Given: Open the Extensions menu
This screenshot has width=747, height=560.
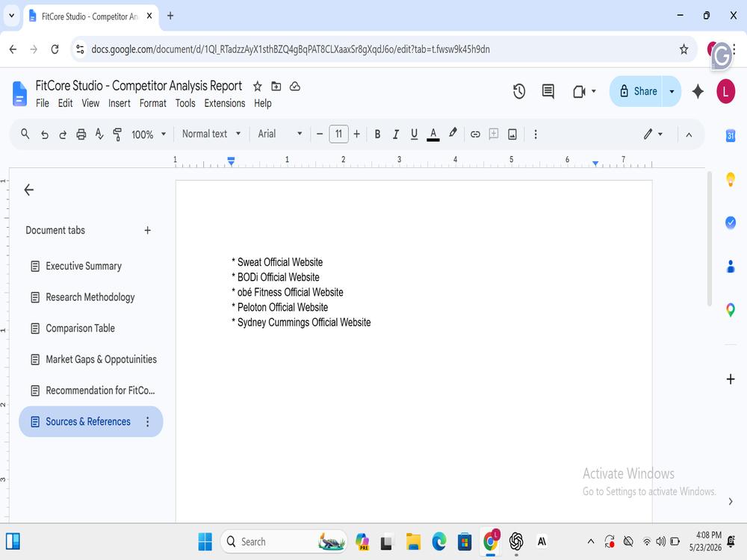Looking at the screenshot, I should point(225,103).
